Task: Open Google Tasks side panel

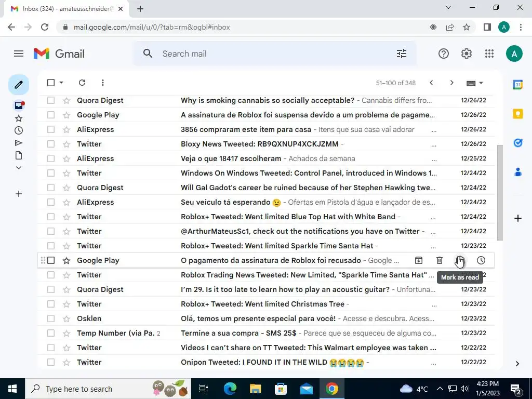Action: pyautogui.click(x=518, y=143)
